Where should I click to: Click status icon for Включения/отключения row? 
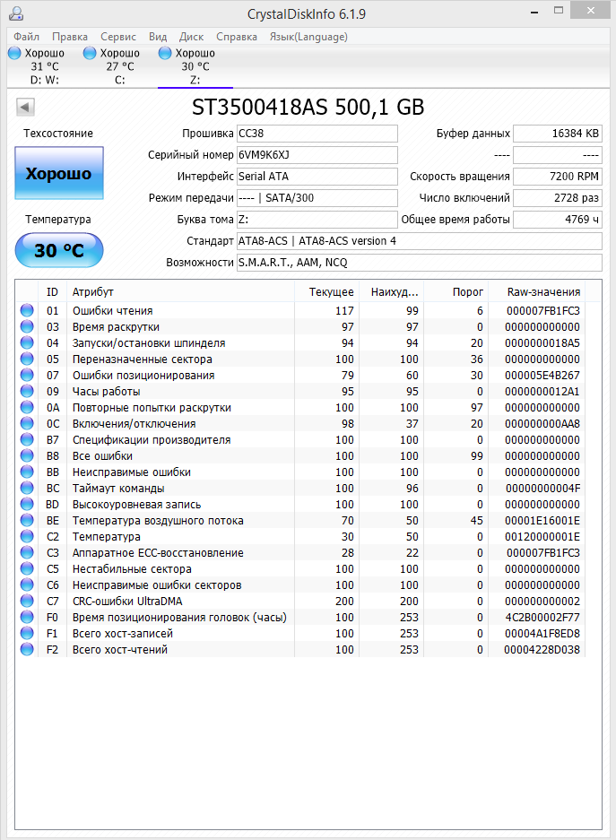(27, 424)
